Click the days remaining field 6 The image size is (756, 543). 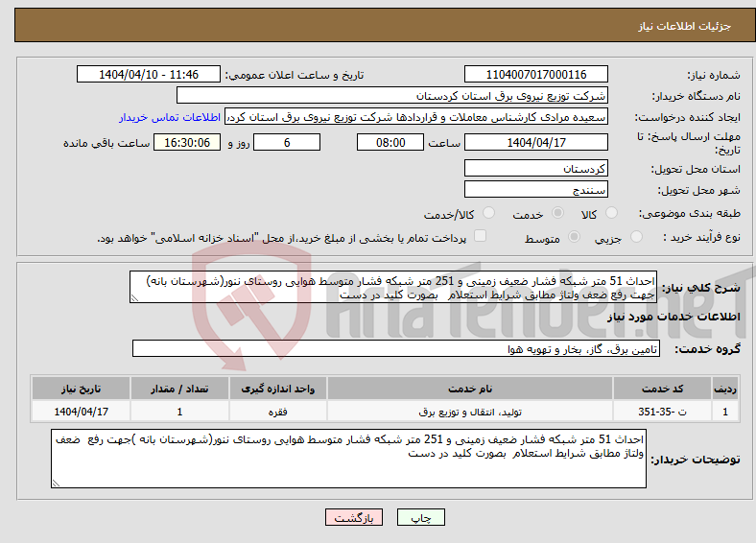[287, 142]
